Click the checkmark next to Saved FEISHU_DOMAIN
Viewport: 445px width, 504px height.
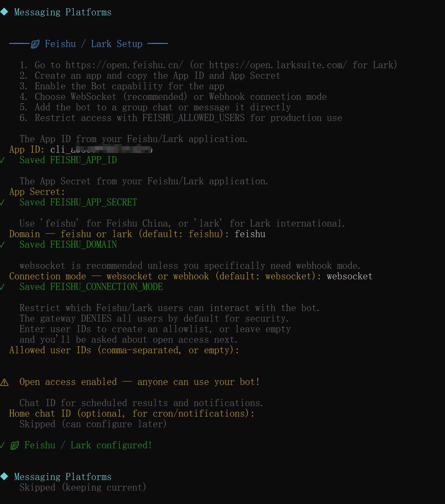click(2, 244)
